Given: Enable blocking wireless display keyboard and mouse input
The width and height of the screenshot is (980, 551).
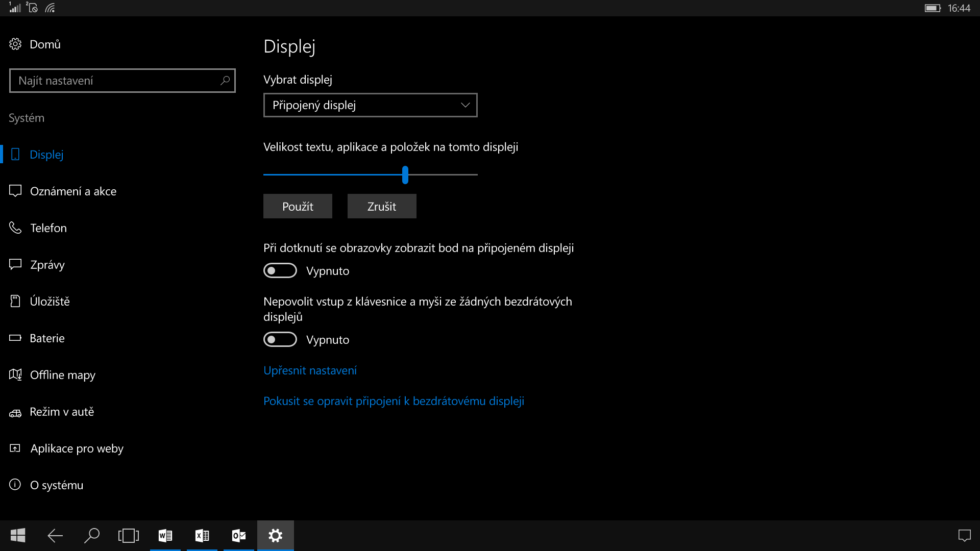Looking at the screenshot, I should [x=280, y=339].
